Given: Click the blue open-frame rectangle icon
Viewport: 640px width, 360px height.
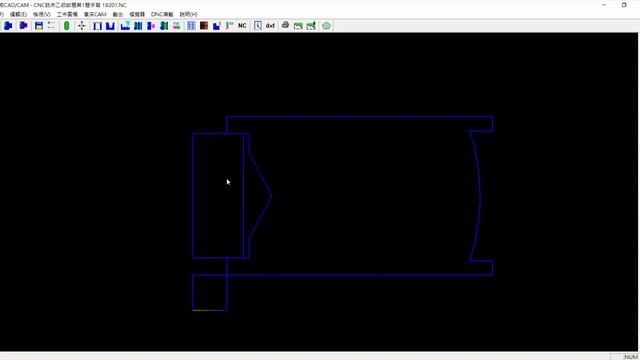Looking at the screenshot, I should 97,26.
